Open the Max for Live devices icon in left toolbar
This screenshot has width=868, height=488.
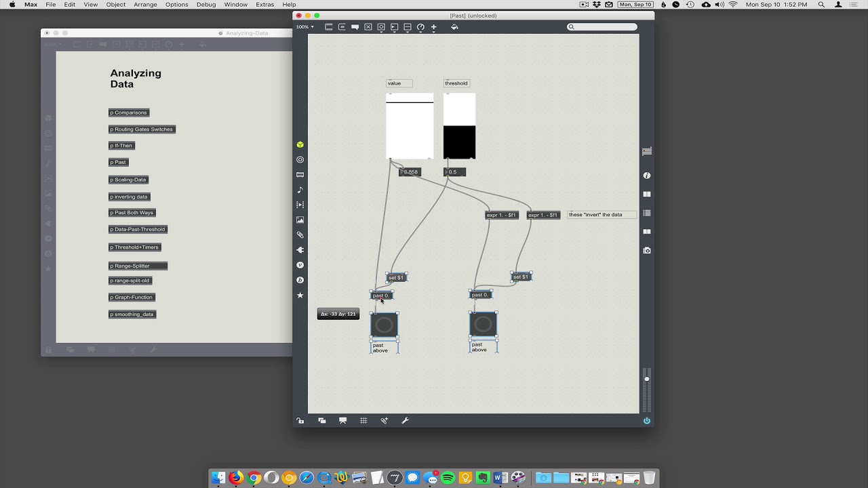click(300, 175)
